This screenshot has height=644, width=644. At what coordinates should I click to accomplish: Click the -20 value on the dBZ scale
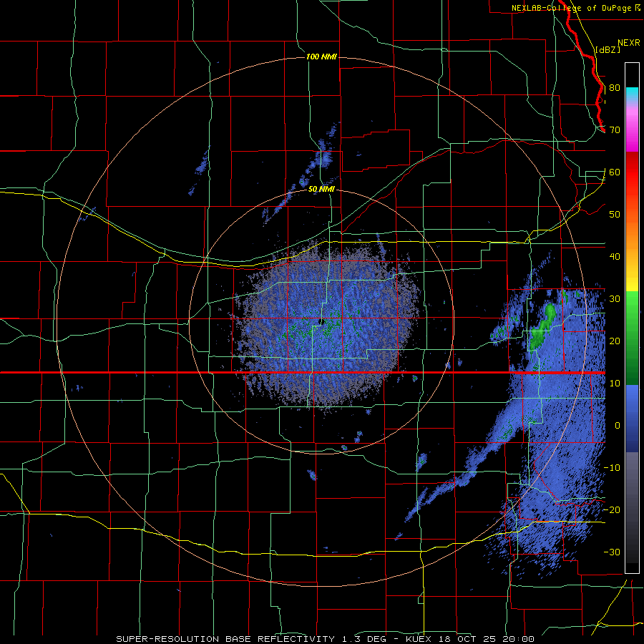click(612, 509)
